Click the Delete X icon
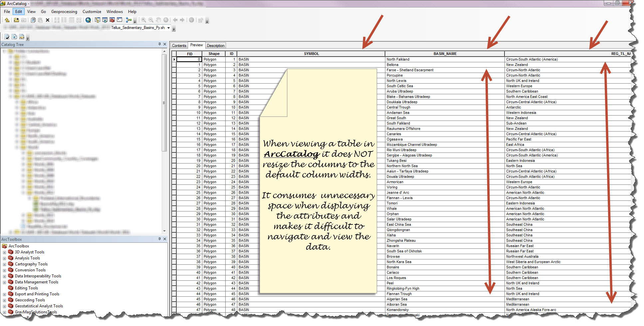The image size is (644, 326). point(48,20)
